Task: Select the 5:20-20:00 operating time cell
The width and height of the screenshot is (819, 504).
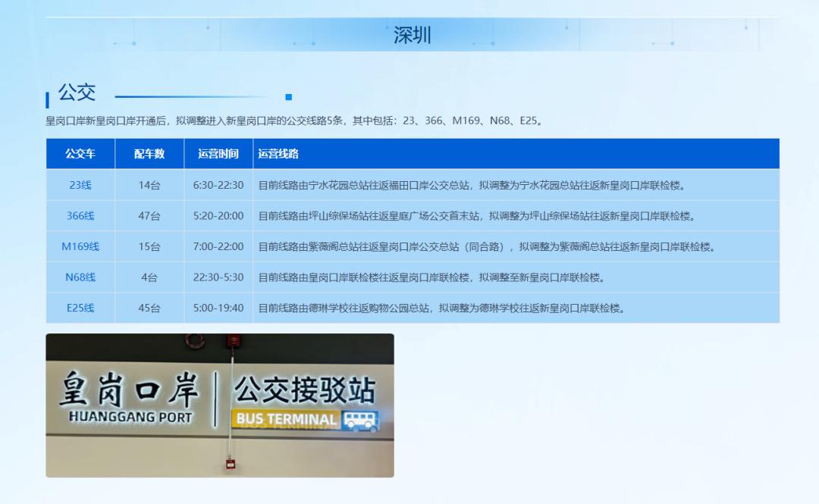Action: 218,216
